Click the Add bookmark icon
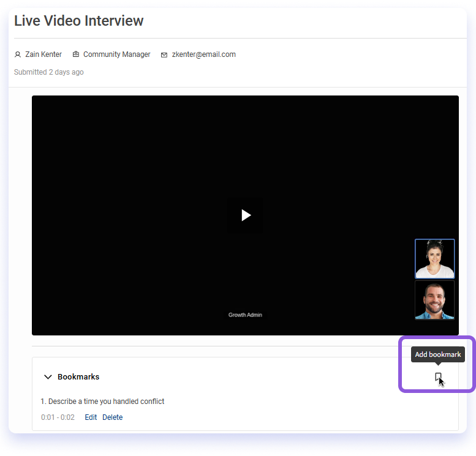Screen dimensions: 476x456 (437, 377)
